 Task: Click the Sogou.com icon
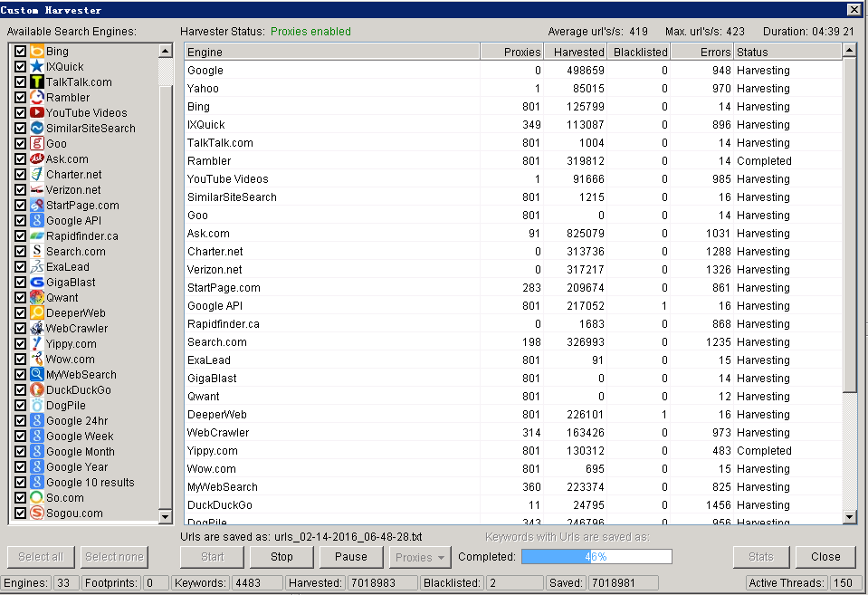tap(37, 513)
